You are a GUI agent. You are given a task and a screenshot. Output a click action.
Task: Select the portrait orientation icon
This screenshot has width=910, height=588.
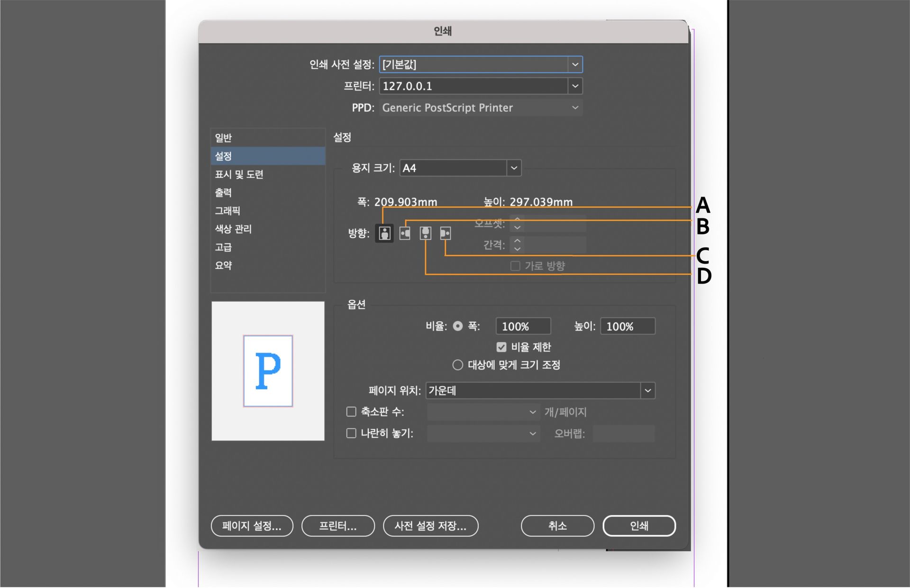tap(384, 233)
